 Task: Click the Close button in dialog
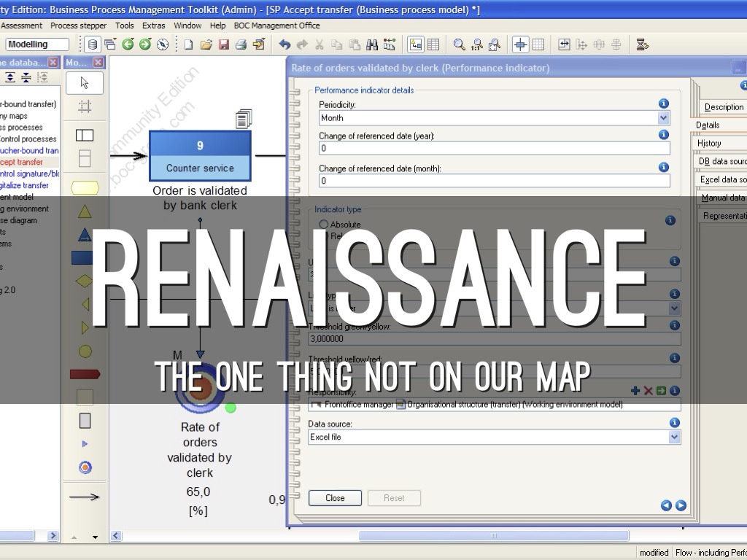335,498
